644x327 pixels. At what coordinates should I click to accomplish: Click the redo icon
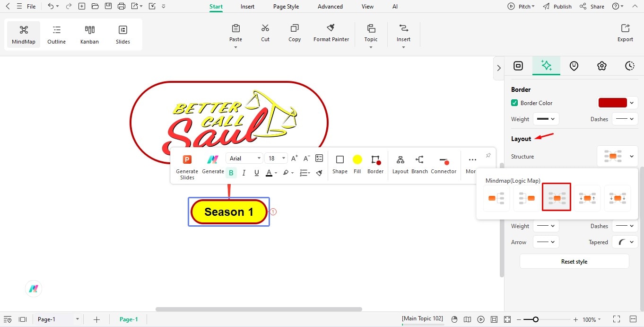click(69, 7)
